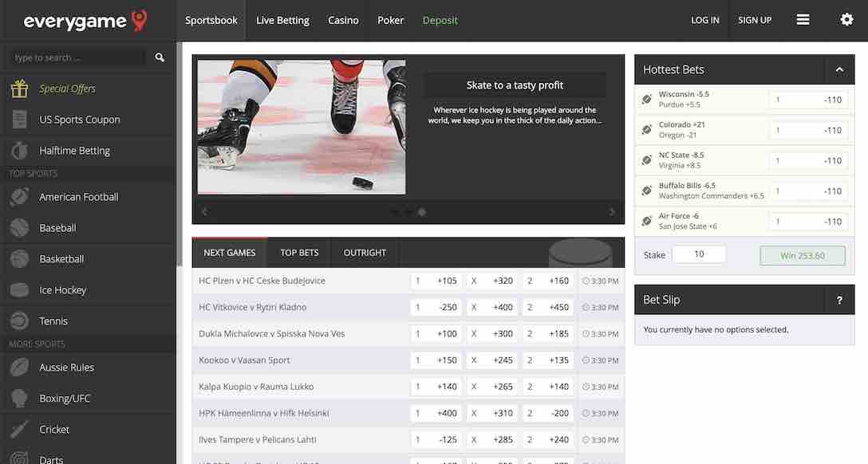The image size is (868, 464).
Task: Click football icon beside Colorado +21 bet
Action: (646, 130)
